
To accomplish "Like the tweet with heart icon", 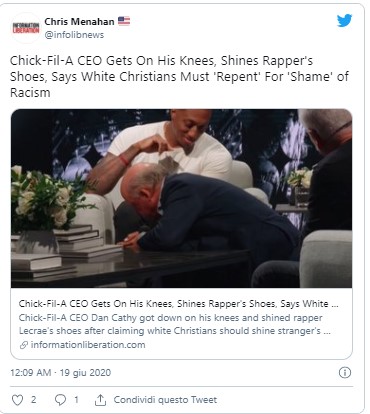I will point(18,400).
